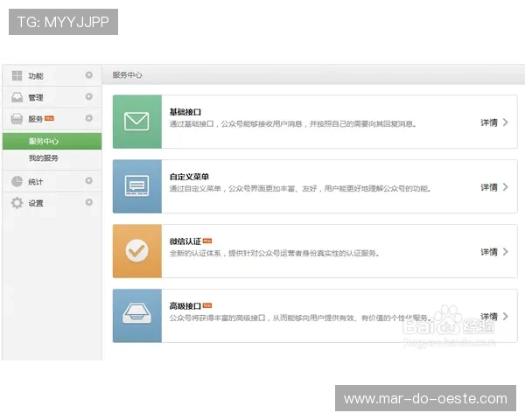This screenshot has height=420, width=525.
Task: Collapse the 服务 section arrow
Action: pyautogui.click(x=88, y=118)
